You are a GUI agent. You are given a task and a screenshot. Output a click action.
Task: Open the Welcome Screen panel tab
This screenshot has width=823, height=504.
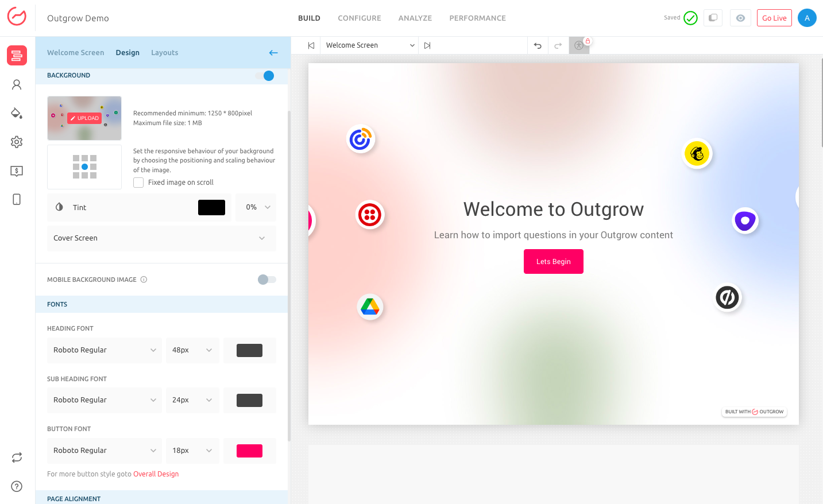click(76, 53)
